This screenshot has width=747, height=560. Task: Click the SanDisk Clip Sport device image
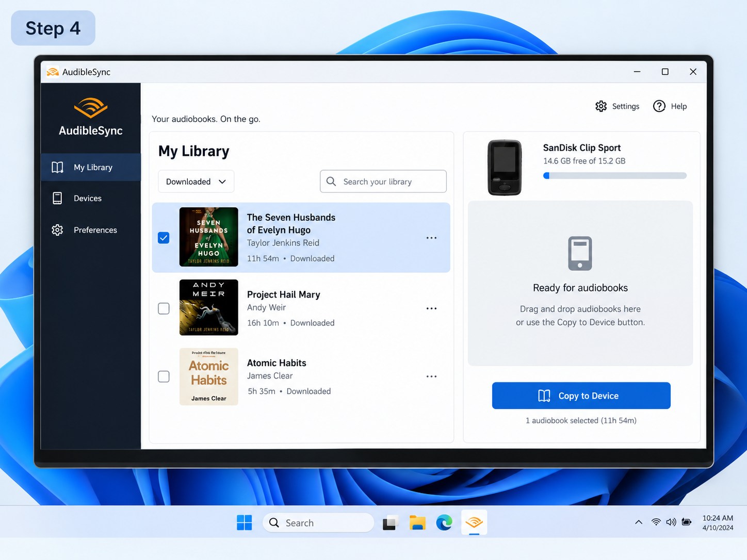tap(505, 168)
